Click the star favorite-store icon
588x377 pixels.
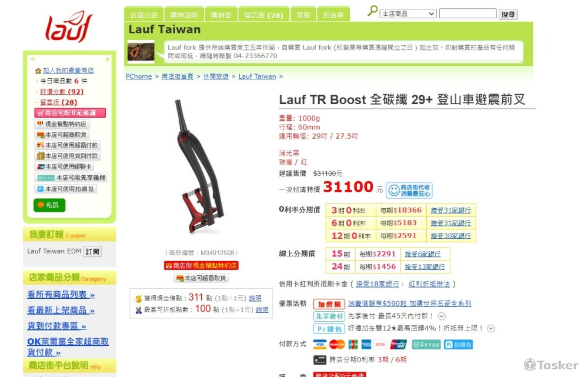tap(38, 71)
